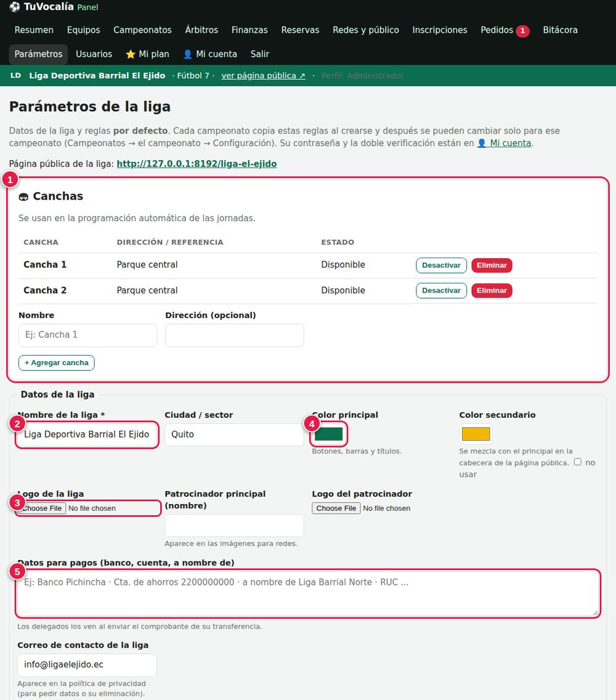Pick the Color principal green swatch
The width and height of the screenshot is (616, 700).
(328, 434)
